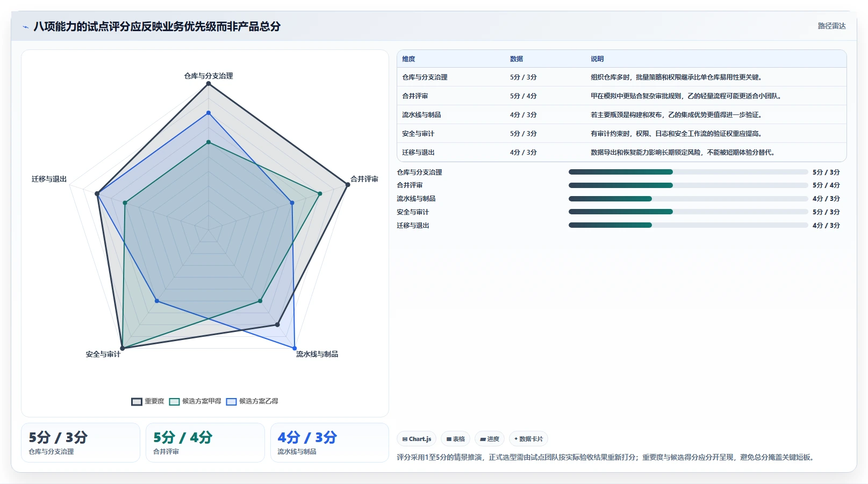Click description starting 有审计约束时
868x484 pixels.
click(x=676, y=134)
